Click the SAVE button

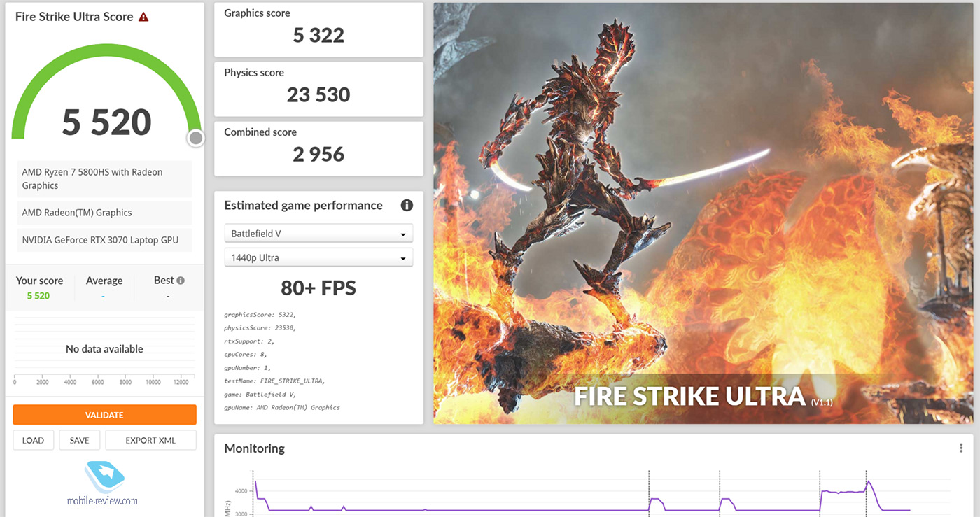79,440
